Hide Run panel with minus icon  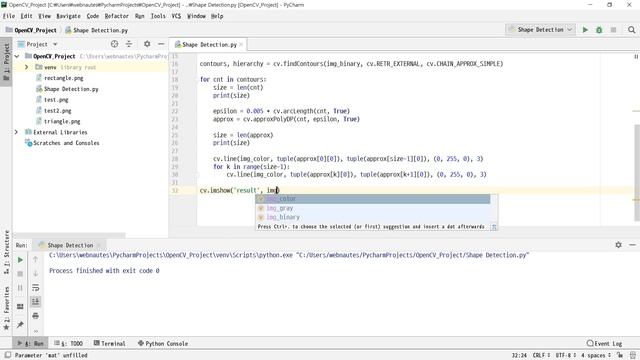[632, 245]
